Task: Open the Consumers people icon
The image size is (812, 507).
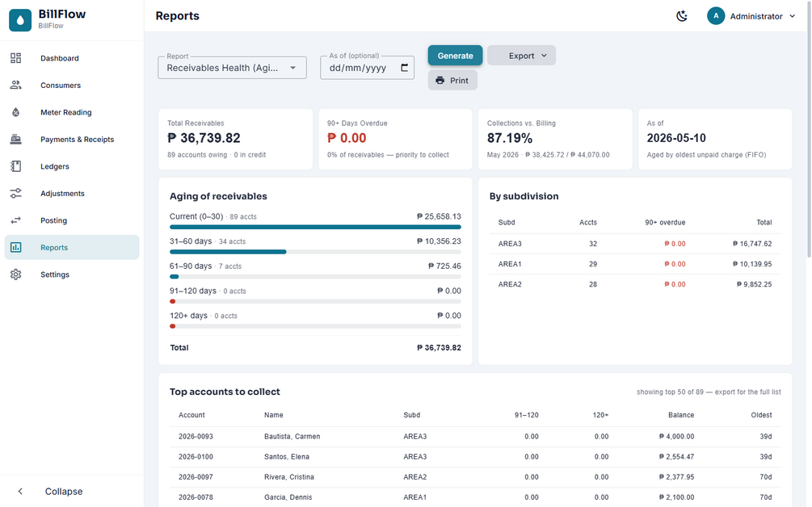Action: point(16,85)
